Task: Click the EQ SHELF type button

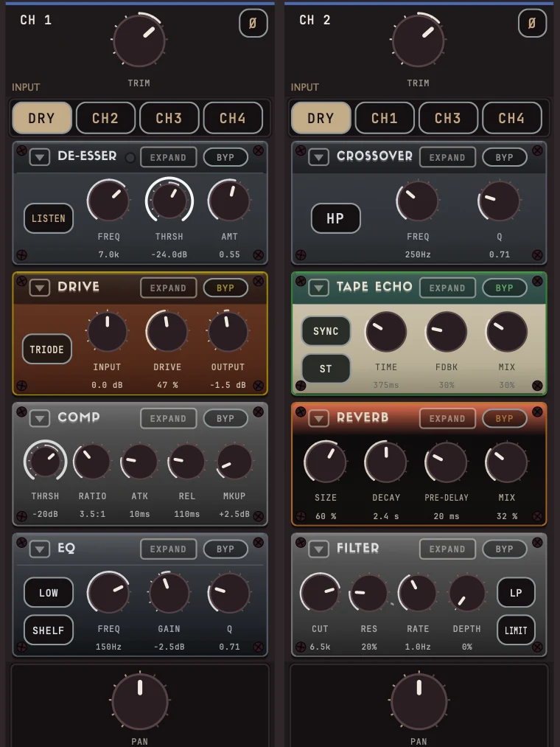Action: [x=49, y=630]
